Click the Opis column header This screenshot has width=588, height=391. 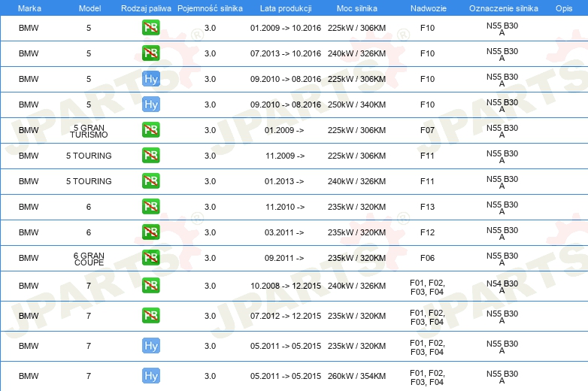click(564, 8)
